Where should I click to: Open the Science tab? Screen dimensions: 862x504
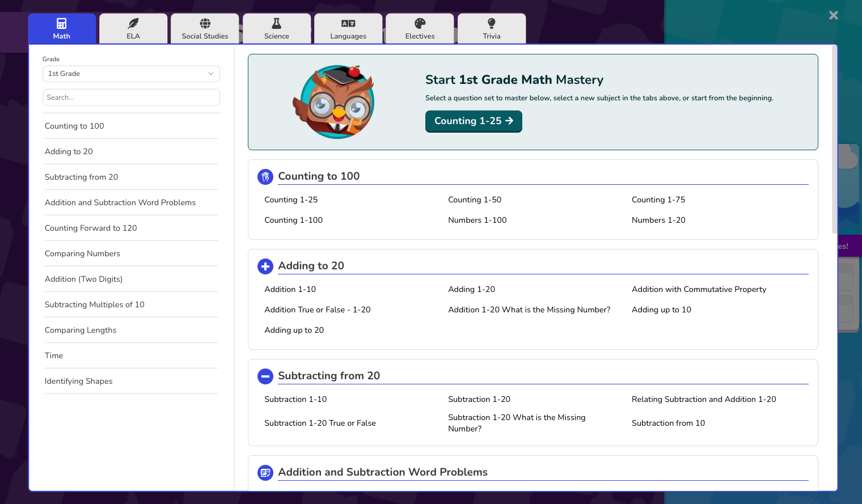pos(277,28)
